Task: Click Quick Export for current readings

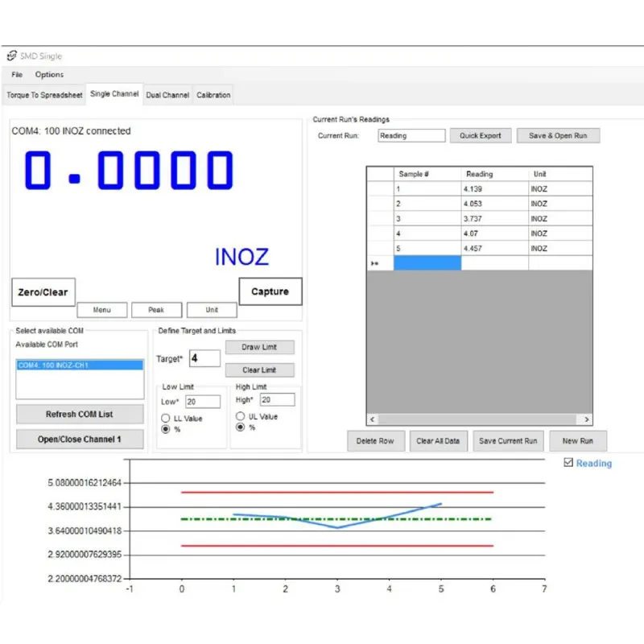Action: tap(481, 135)
